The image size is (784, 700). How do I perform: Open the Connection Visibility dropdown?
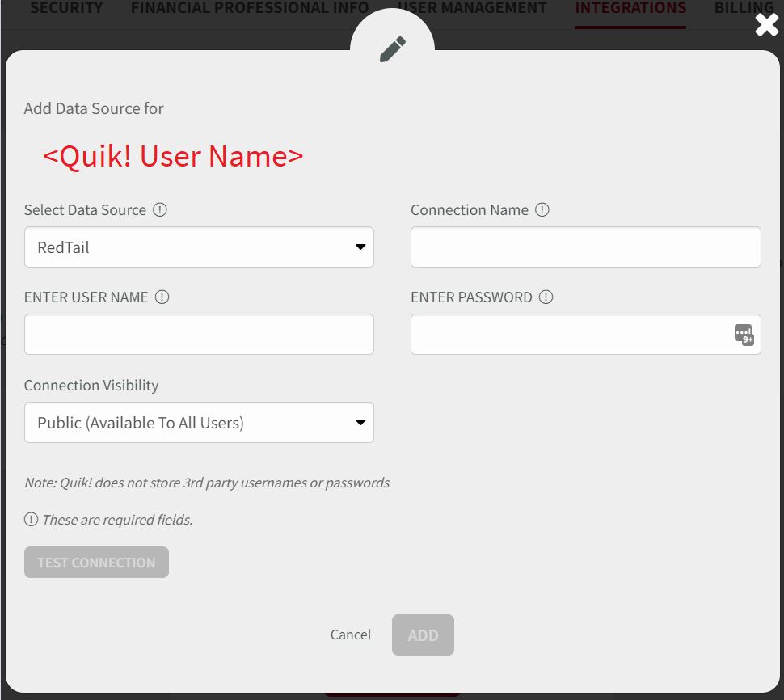(x=199, y=423)
